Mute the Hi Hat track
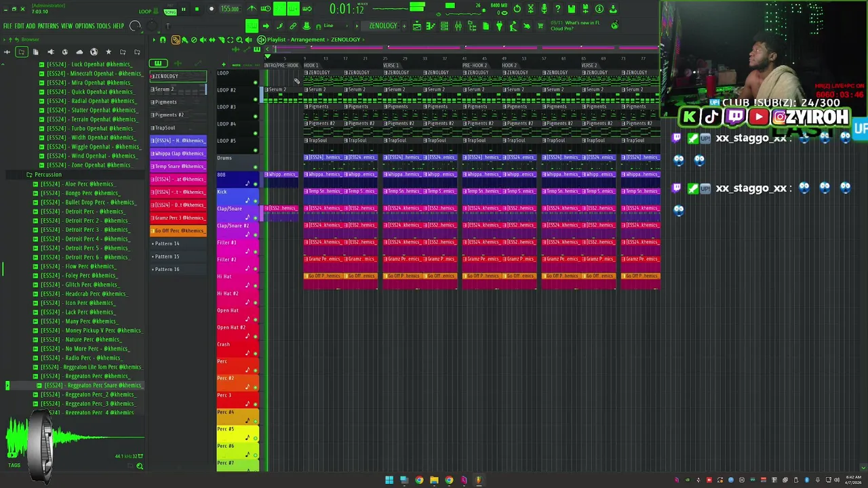Viewport: 868px width, 488px height. (255, 286)
